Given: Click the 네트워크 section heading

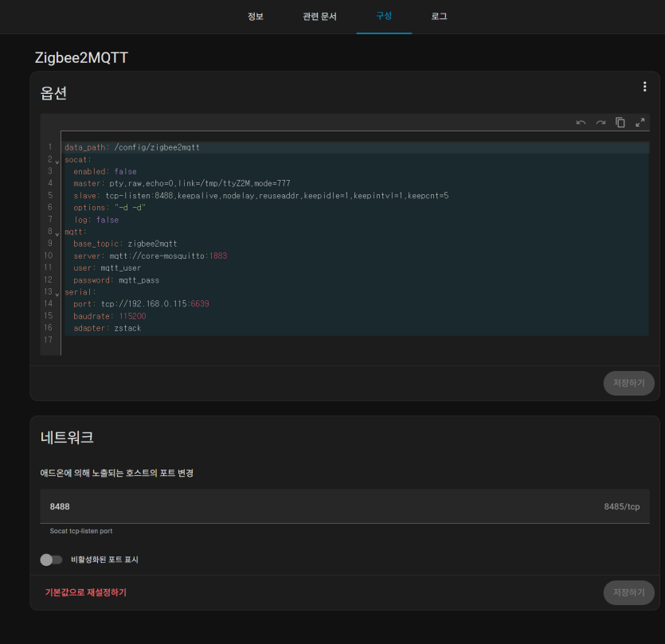Looking at the screenshot, I should coord(67,438).
